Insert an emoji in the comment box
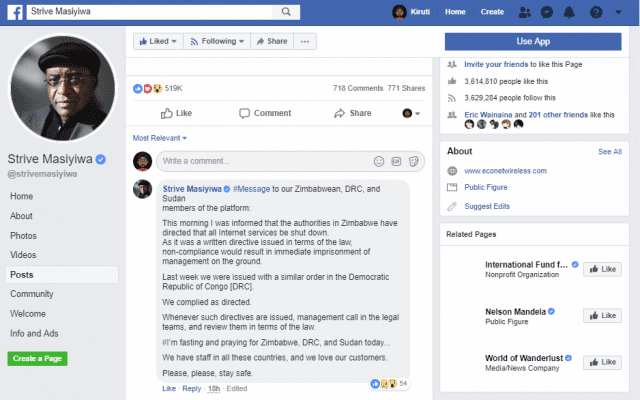The height and width of the screenshot is (400, 640). pyautogui.click(x=378, y=161)
